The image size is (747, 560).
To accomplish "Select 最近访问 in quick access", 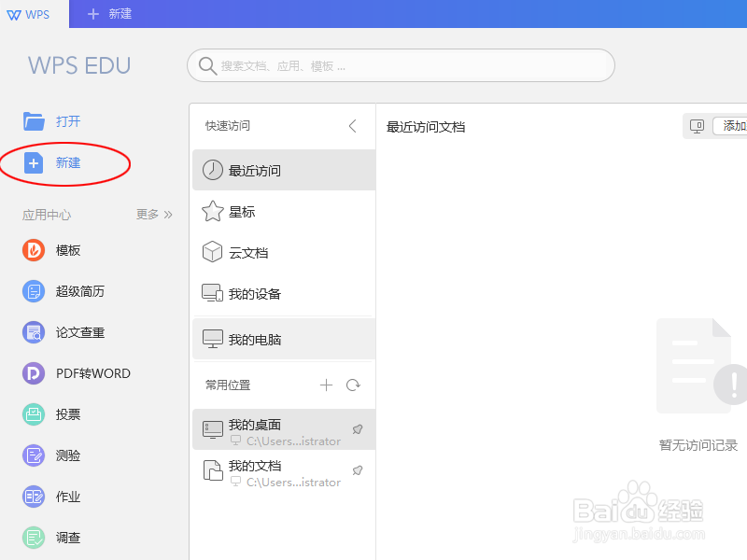I will coord(284,170).
